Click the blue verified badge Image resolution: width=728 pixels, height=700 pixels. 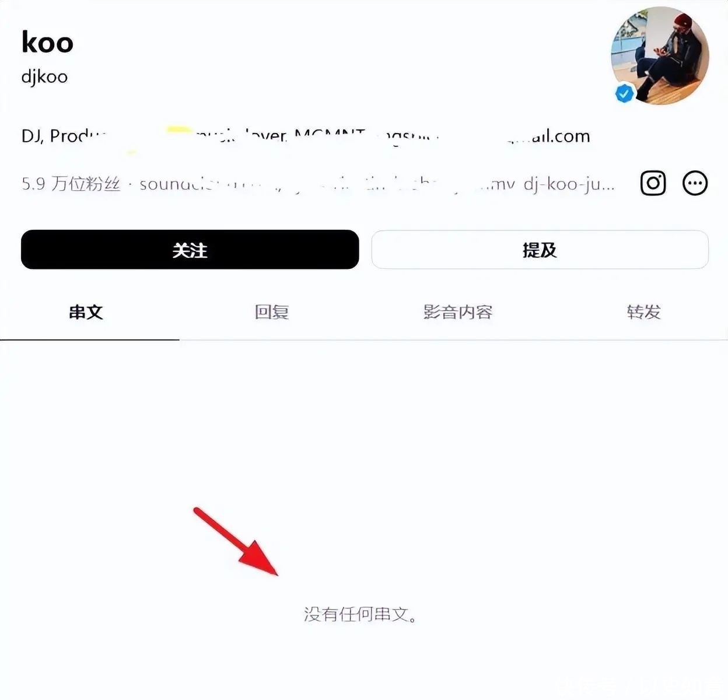pyautogui.click(x=624, y=93)
